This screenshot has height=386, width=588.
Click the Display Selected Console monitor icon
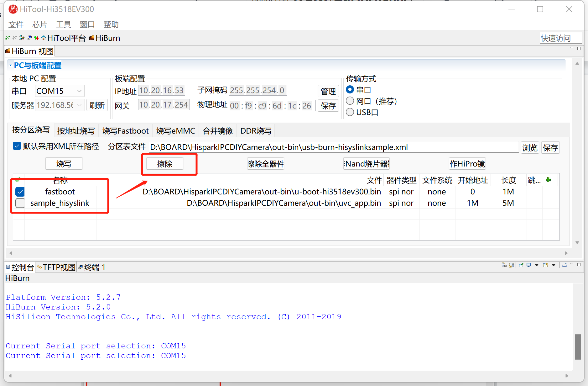pyautogui.click(x=529, y=265)
